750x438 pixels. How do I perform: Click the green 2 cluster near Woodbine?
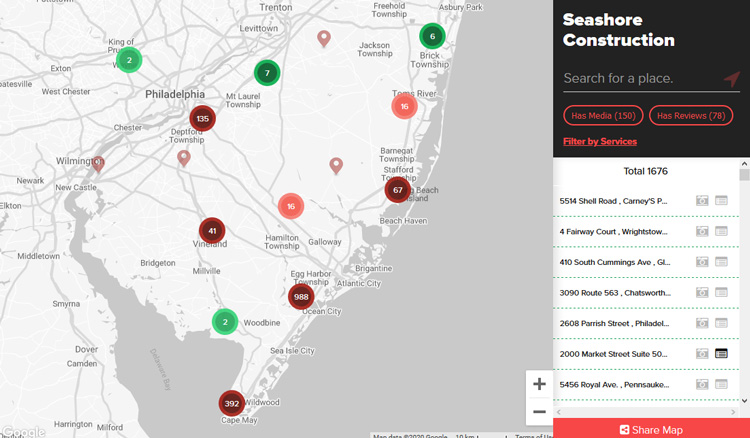(225, 322)
